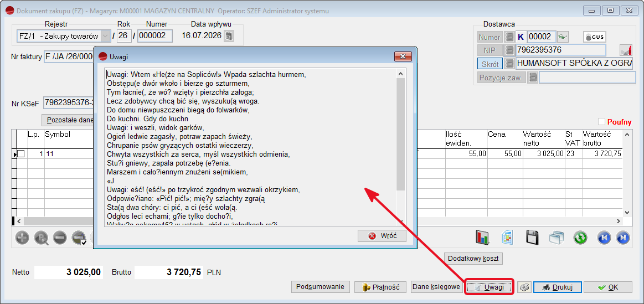Image resolution: width=644 pixels, height=304 pixels.
Task: Click the Nr KSeF input field
Action: [x=69, y=102]
